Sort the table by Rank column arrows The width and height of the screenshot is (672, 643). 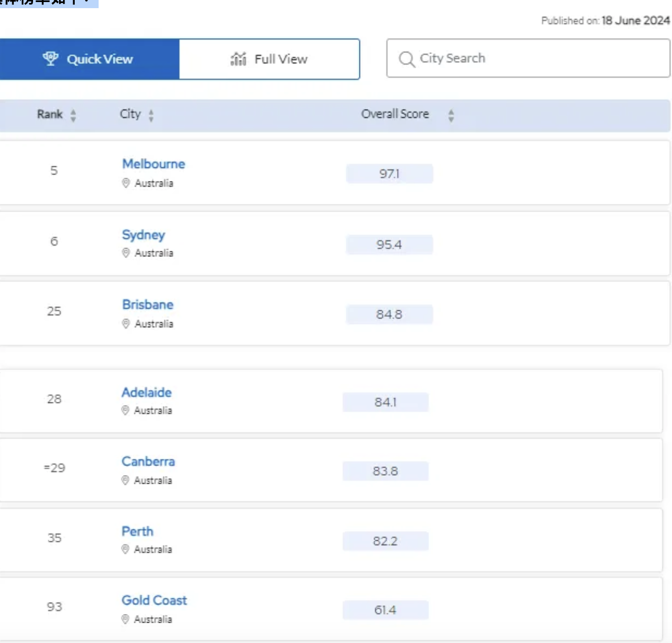click(73, 115)
